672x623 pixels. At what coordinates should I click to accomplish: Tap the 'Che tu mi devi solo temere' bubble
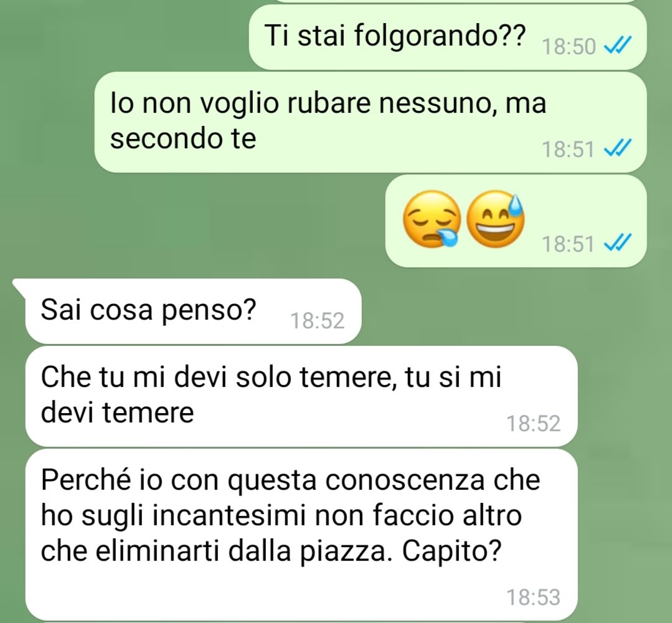tap(301, 396)
